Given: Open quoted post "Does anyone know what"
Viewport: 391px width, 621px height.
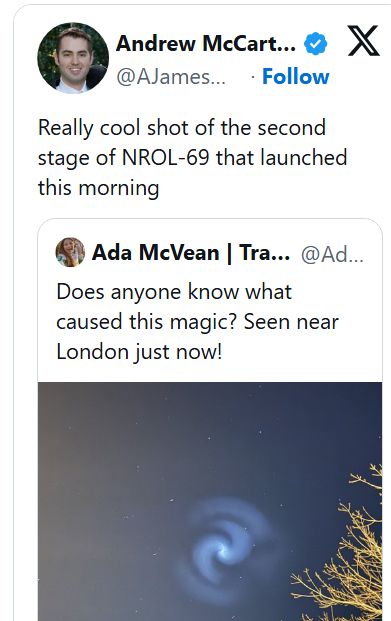Looking at the screenshot, I should (174, 292).
